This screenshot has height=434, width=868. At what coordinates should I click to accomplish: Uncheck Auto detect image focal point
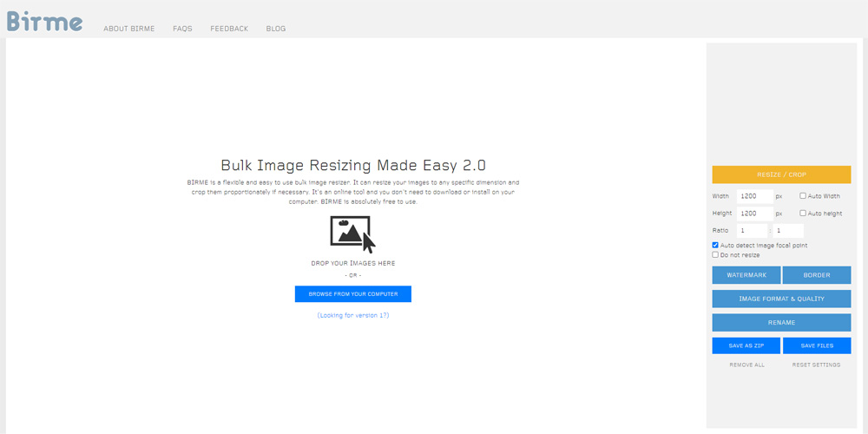click(x=715, y=246)
